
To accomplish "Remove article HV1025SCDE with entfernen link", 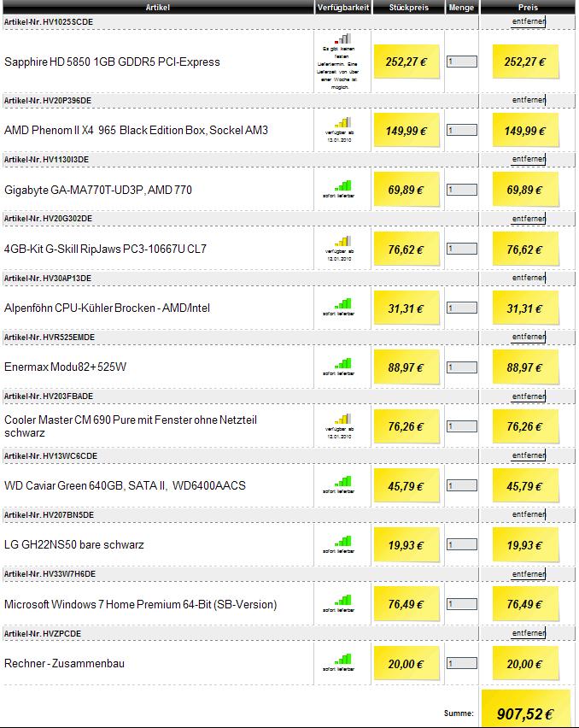I will coord(529,21).
